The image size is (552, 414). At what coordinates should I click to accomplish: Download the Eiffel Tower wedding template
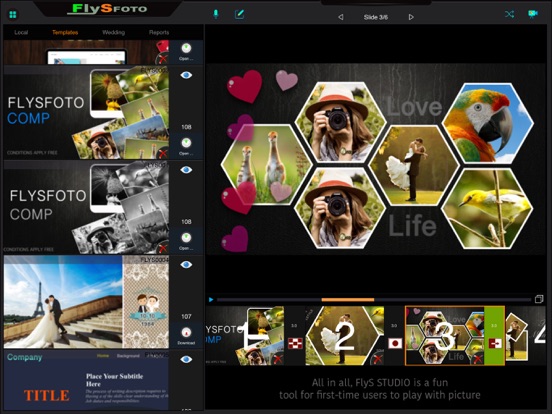pyautogui.click(x=186, y=335)
